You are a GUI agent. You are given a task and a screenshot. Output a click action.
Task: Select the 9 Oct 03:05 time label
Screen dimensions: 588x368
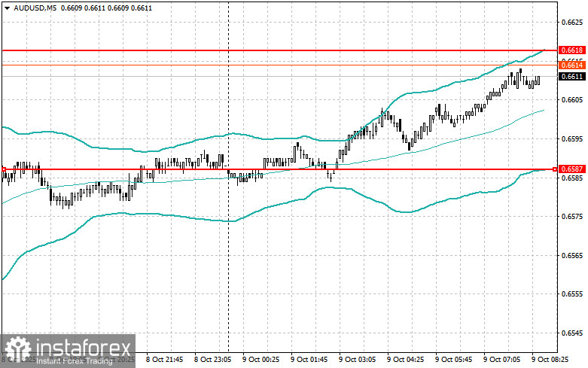click(357, 360)
